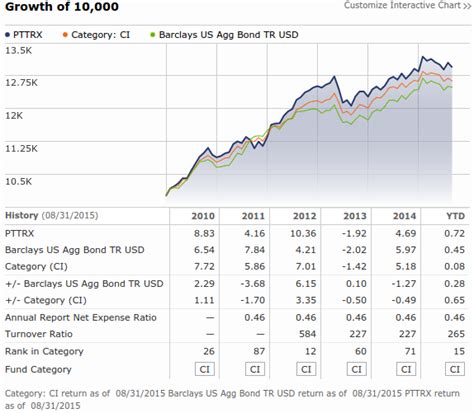474x413 pixels.
Task: Select PTTRX 2012 return value 10.36
Action: (x=303, y=233)
